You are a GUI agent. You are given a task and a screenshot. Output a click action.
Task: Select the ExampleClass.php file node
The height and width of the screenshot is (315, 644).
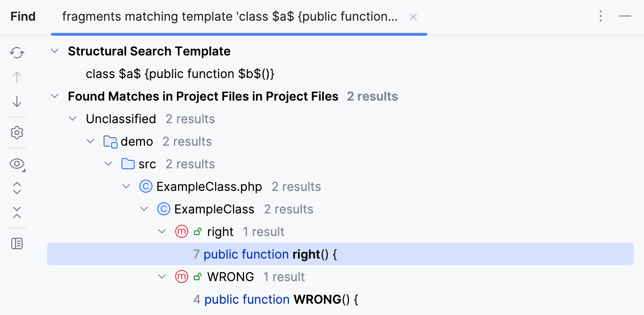[209, 187]
